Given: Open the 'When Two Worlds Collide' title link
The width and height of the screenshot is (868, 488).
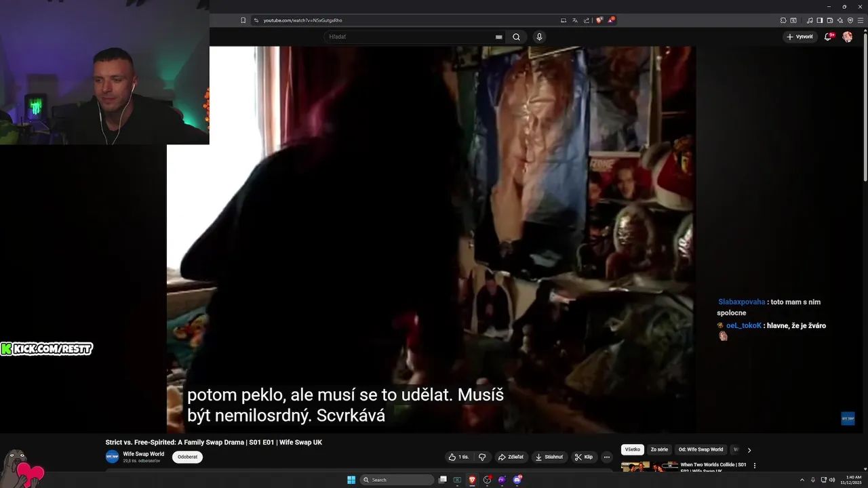Looking at the screenshot, I should (x=713, y=467).
